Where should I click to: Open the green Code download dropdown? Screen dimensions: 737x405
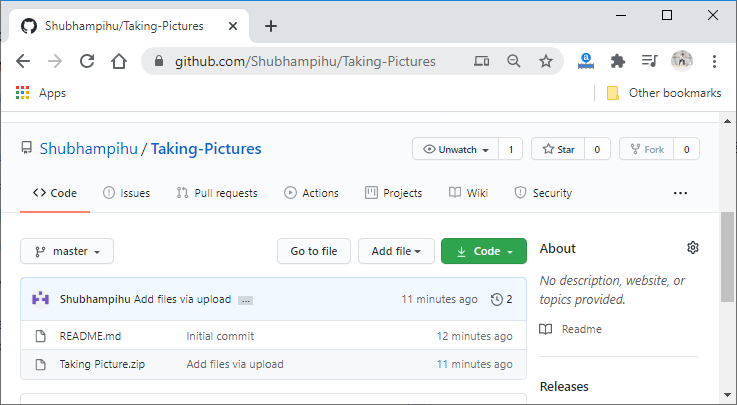pyautogui.click(x=484, y=251)
